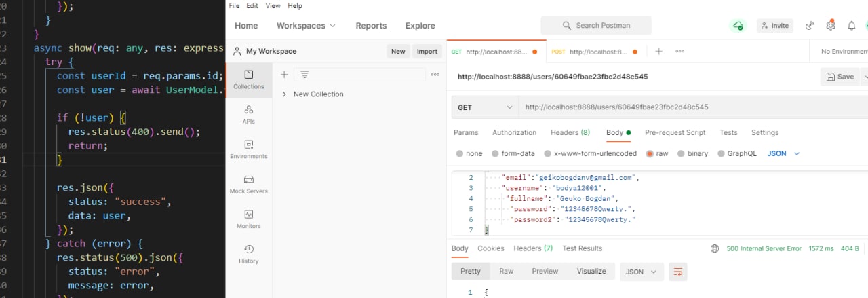The width and height of the screenshot is (868, 298).
Task: Open the Edit menu
Action: click(x=252, y=5)
